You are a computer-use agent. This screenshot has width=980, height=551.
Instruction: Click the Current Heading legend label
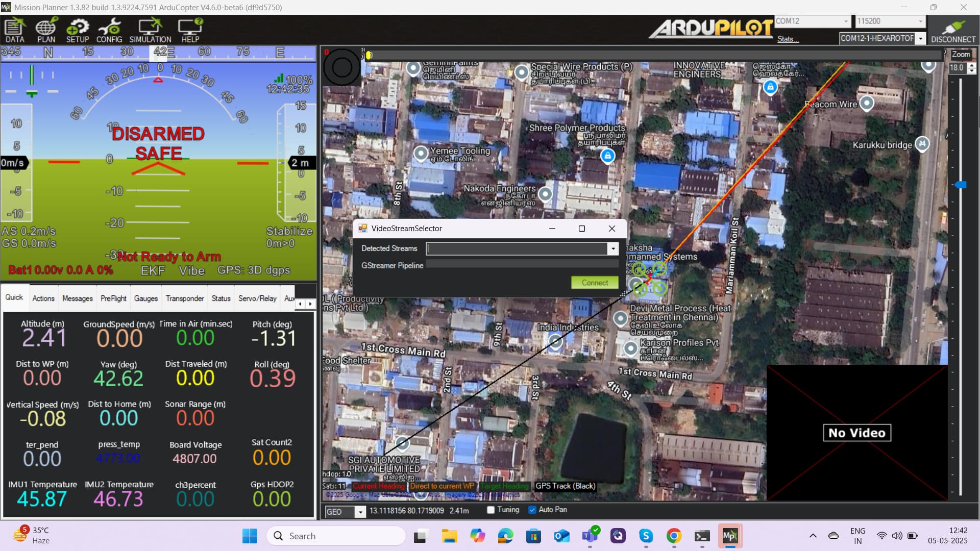point(378,486)
